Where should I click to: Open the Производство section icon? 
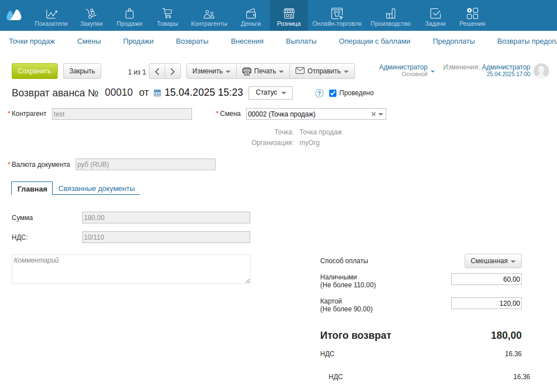click(390, 14)
